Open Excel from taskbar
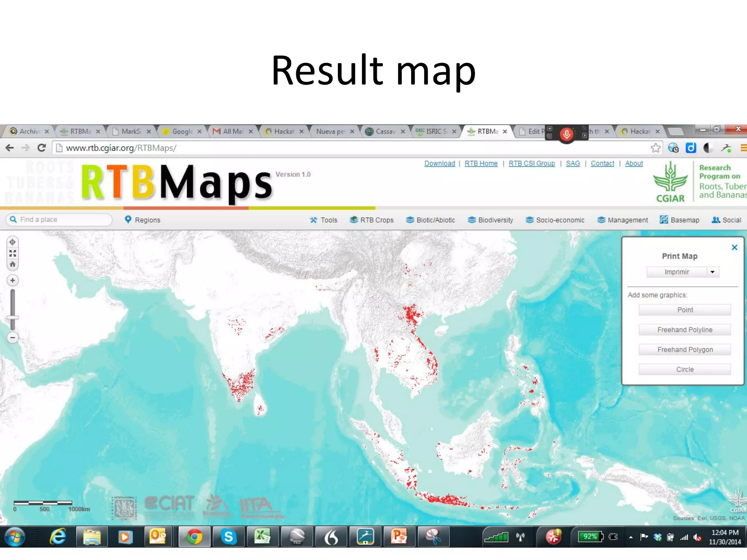747x560 pixels. tap(262, 537)
